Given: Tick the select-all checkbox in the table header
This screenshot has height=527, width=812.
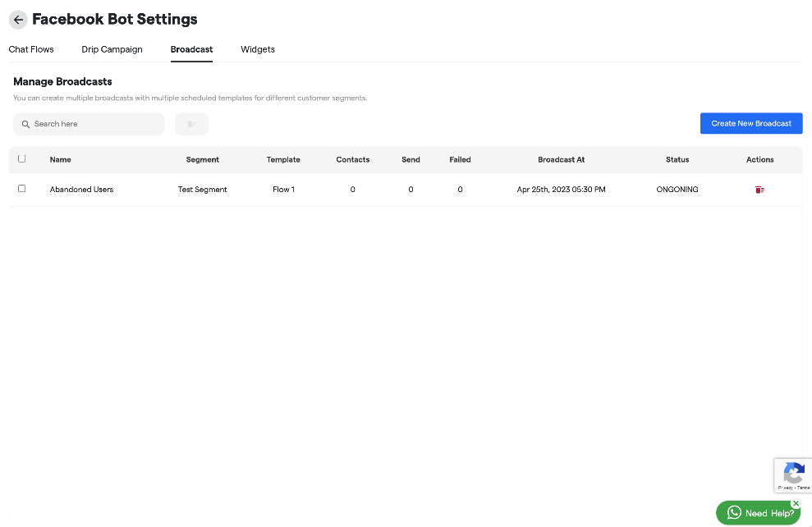Looking at the screenshot, I should click(22, 159).
